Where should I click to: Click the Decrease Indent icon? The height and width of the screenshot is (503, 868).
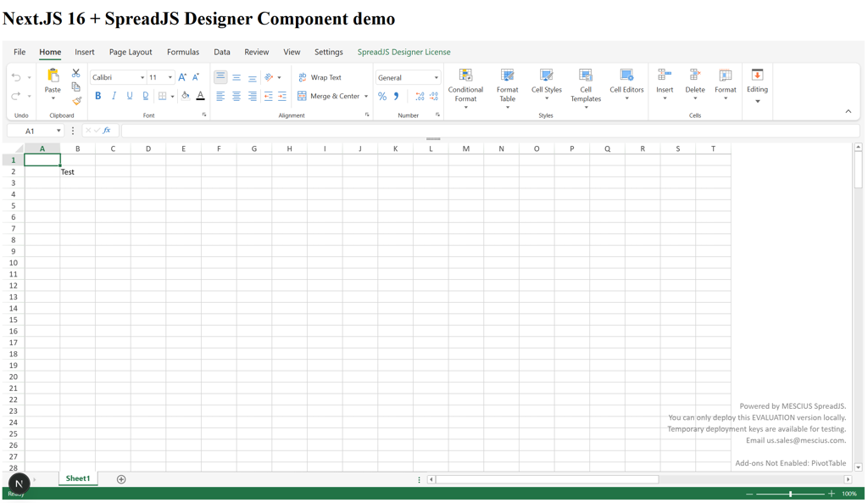click(x=269, y=96)
